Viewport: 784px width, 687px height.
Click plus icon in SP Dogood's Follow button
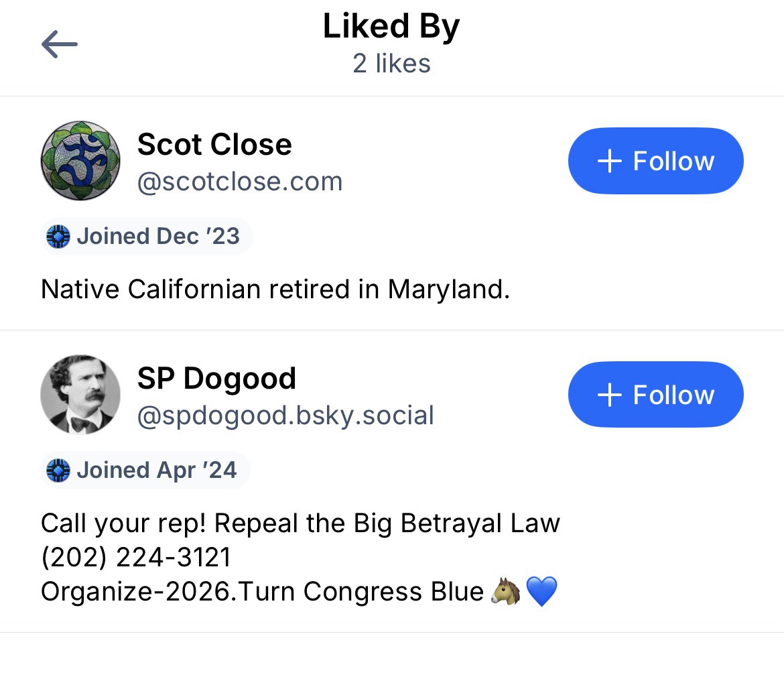(609, 395)
